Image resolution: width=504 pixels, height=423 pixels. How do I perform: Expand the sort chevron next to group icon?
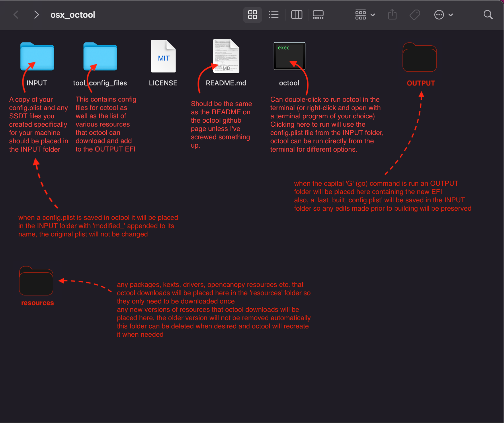coord(373,15)
